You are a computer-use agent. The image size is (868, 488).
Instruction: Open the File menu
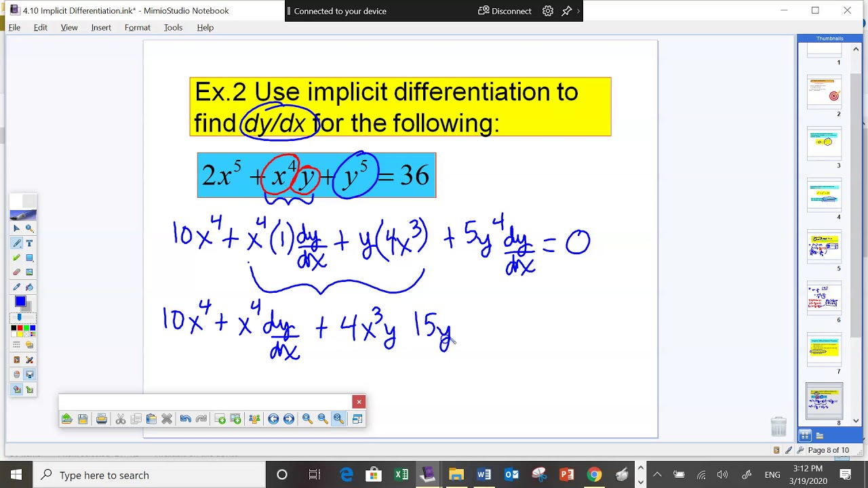point(14,28)
